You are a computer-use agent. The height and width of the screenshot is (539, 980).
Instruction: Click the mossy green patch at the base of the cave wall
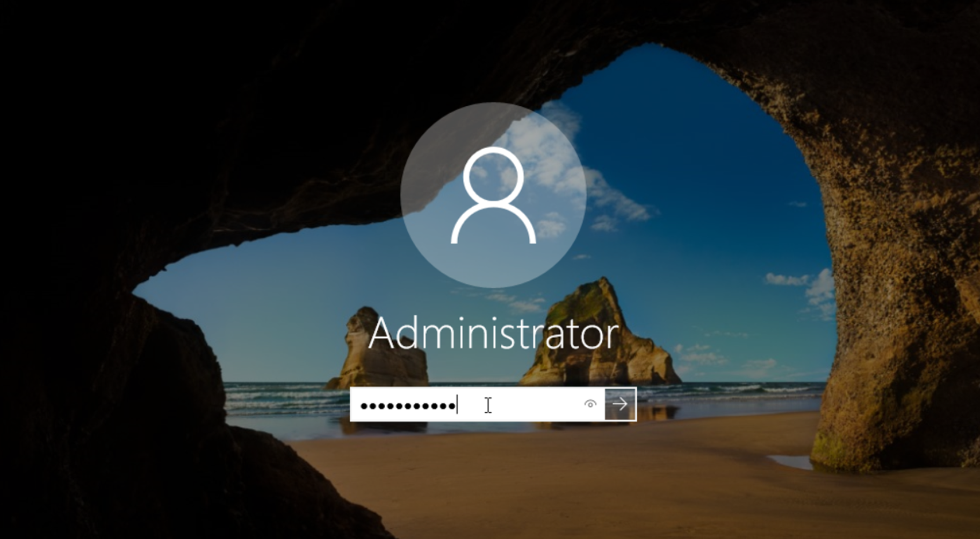[830, 446]
